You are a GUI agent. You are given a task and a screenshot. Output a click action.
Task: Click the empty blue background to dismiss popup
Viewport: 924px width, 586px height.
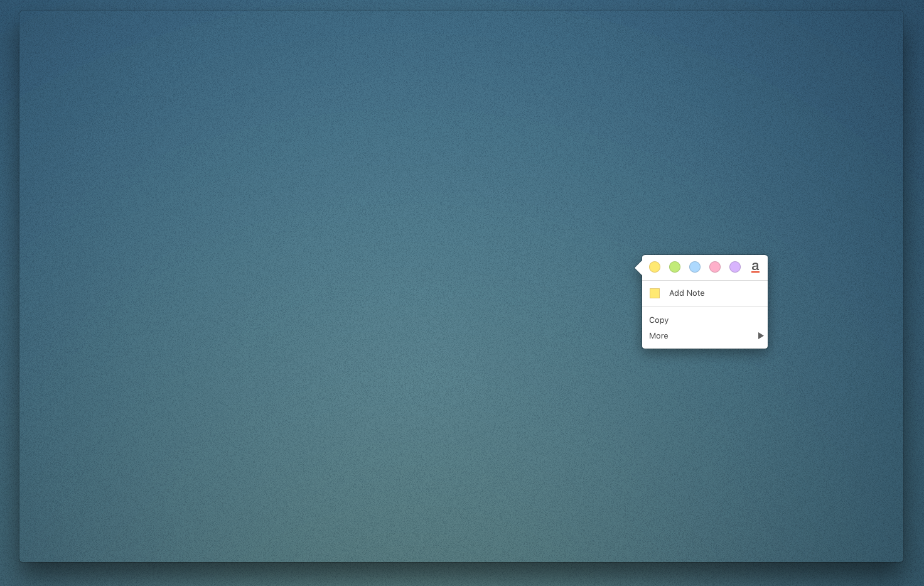pos(314,251)
